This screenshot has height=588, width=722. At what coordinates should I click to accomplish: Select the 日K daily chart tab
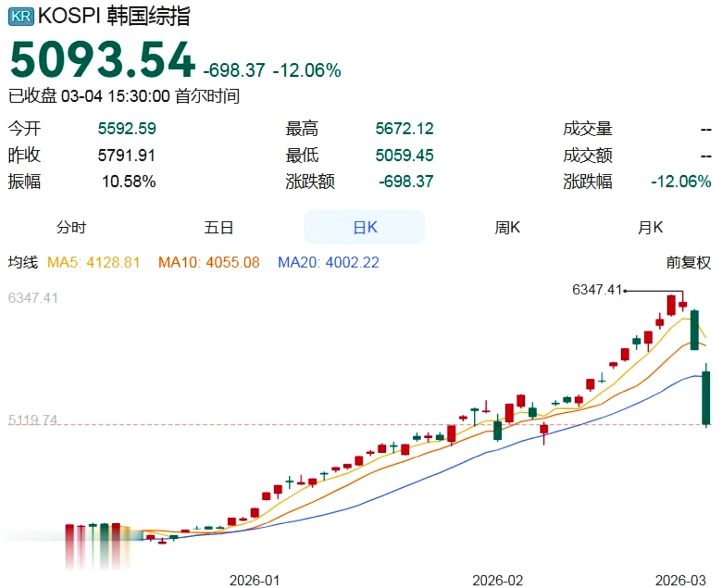364,227
